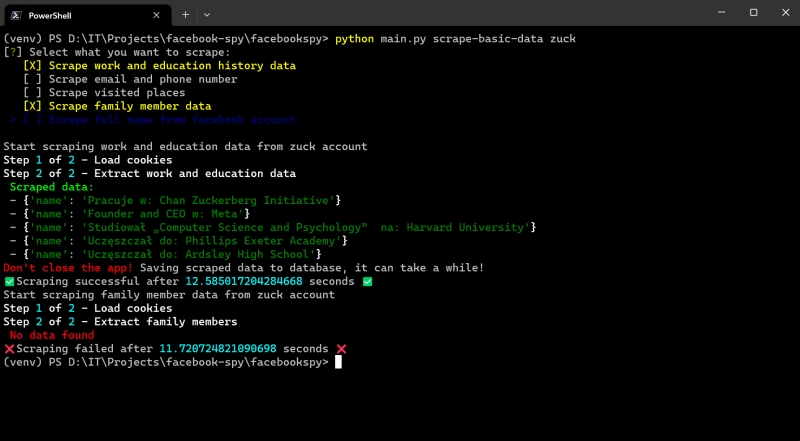Expand the new tab profile dropdown

[x=207, y=15]
